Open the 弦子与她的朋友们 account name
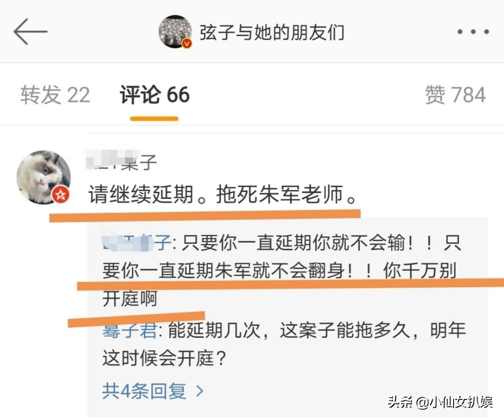Viewport: 504px width, 420px height. coord(272,32)
